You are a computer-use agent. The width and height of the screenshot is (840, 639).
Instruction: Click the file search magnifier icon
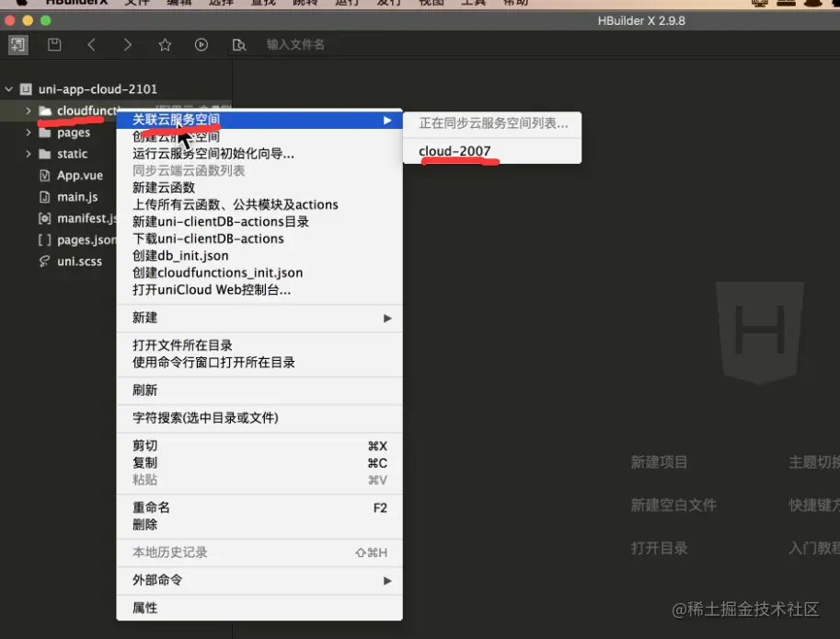point(239,44)
